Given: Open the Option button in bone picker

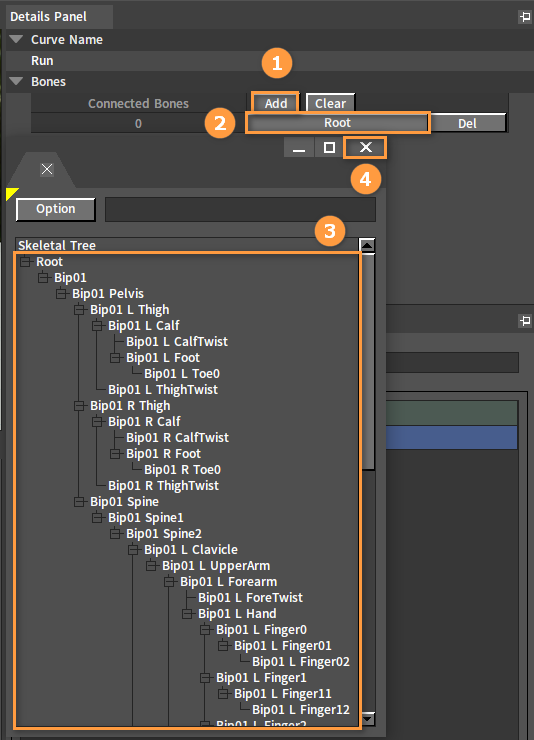Looking at the screenshot, I should [56, 209].
